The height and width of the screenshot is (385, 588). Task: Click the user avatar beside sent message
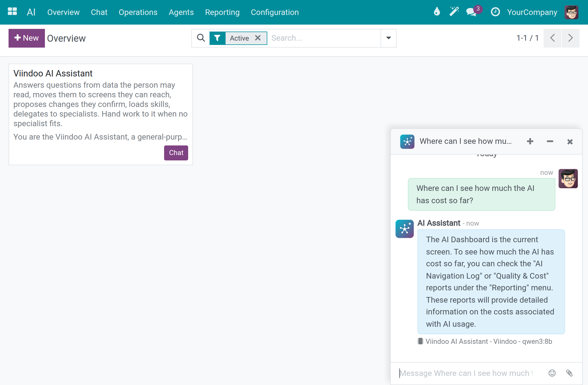(568, 179)
